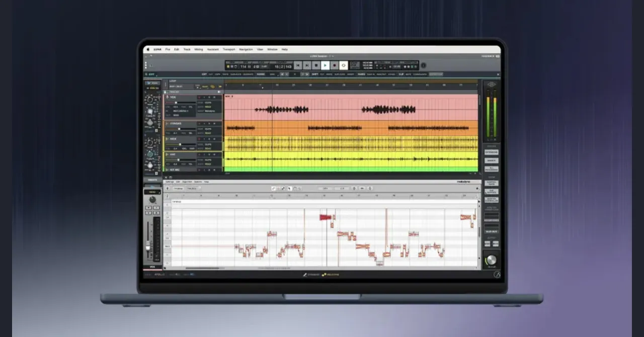Enable the Record button in the transport

pos(334,65)
